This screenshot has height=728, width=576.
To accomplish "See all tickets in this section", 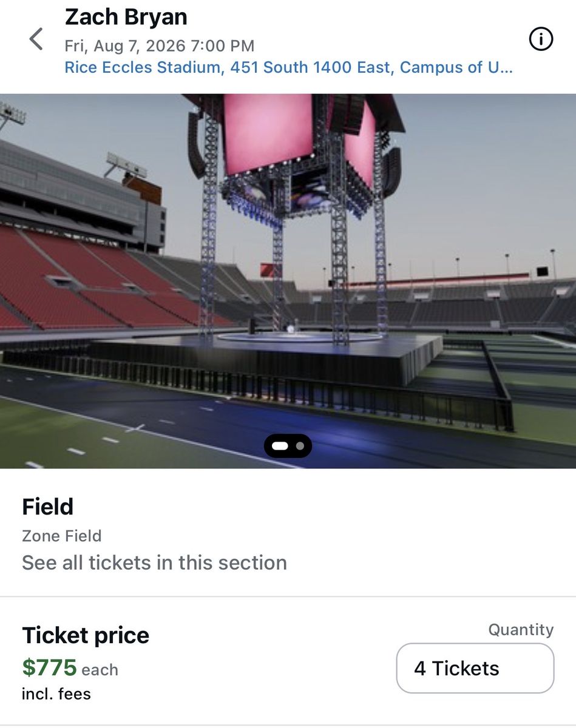I will tap(154, 562).
